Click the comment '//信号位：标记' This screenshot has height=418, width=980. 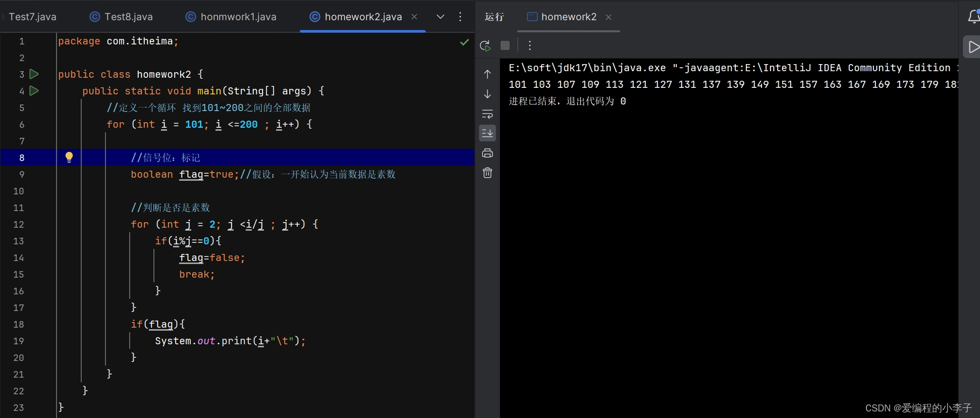coord(166,158)
